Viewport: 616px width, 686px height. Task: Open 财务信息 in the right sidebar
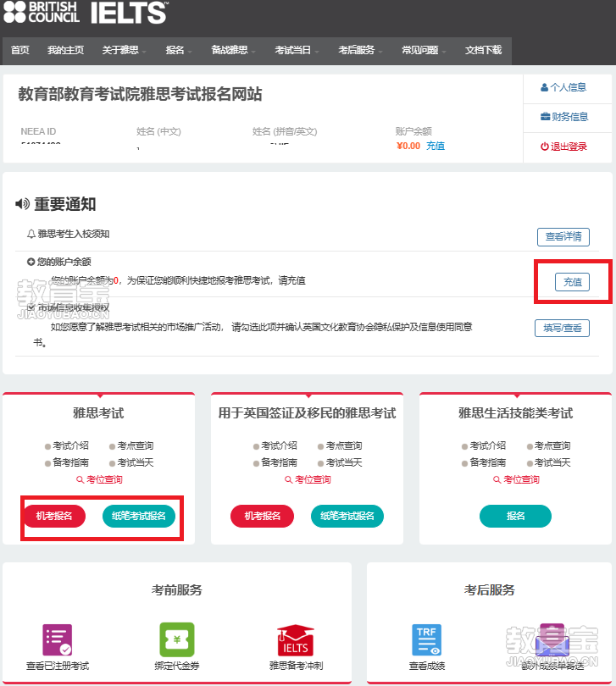(x=564, y=117)
